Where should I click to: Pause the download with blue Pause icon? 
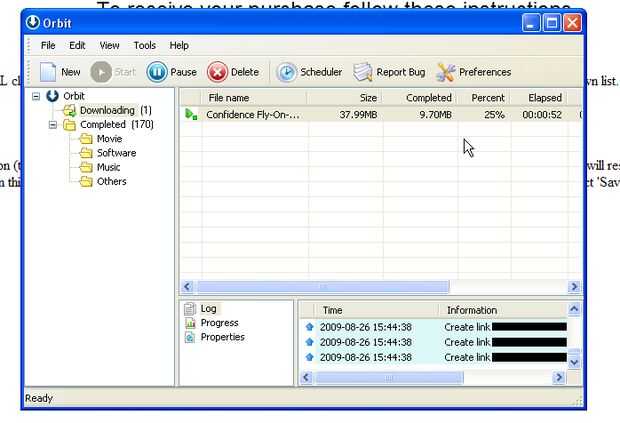coord(157,72)
